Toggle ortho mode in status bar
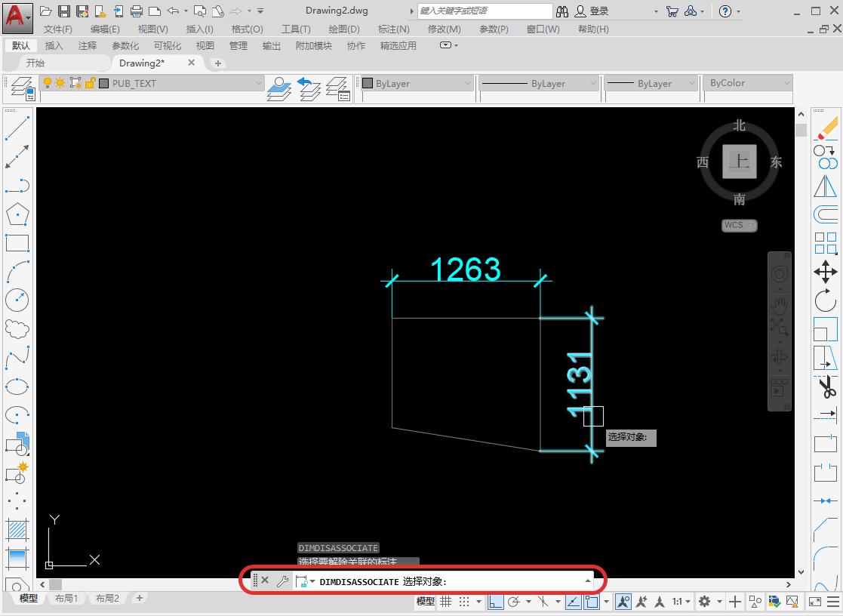Image resolution: width=843 pixels, height=616 pixels. point(496,602)
